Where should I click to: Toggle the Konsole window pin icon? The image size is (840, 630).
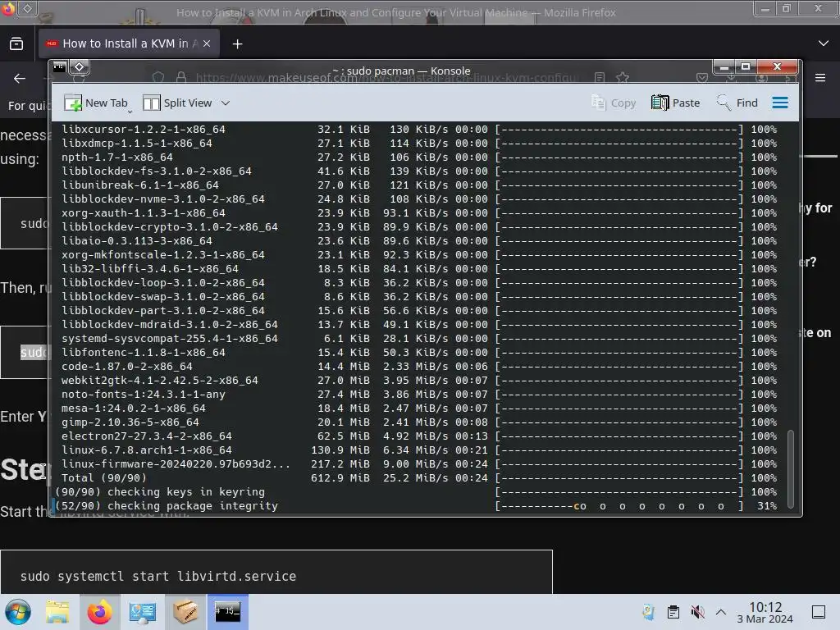click(x=80, y=66)
